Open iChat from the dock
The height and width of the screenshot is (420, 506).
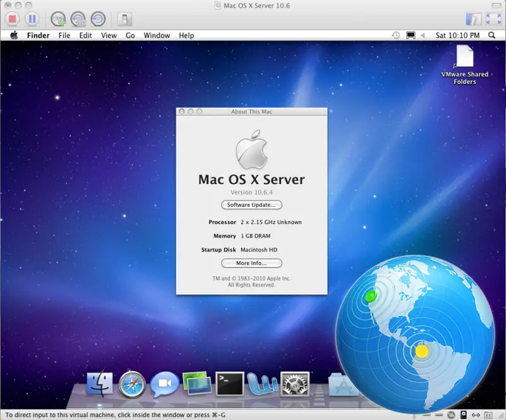point(164,384)
